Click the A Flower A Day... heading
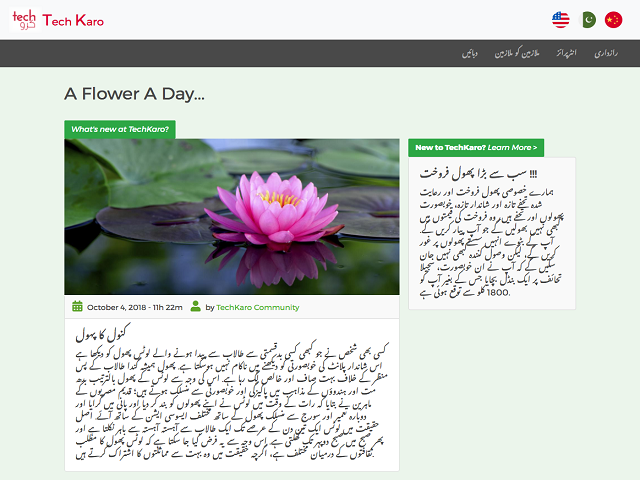Screen dimensions: 640x480 134,94
